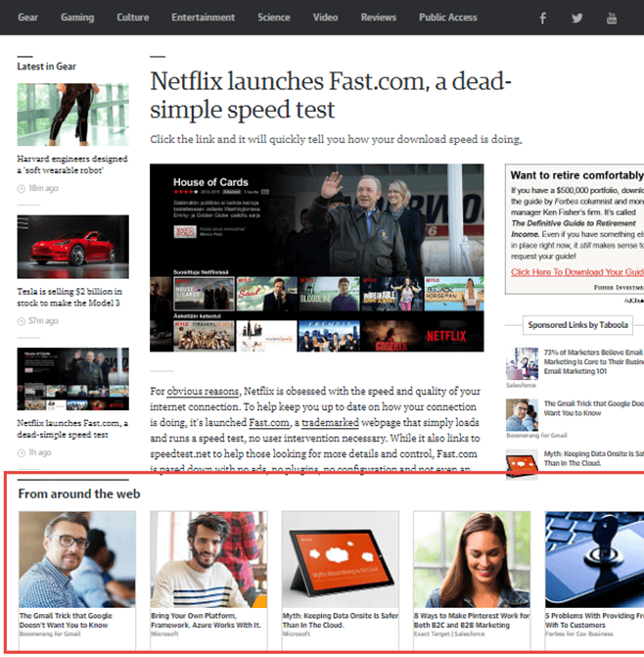Open sidebar 'Myth: Keeping Data Onsite' sponsored link
Screen dimensions: 644x657
tap(593, 458)
